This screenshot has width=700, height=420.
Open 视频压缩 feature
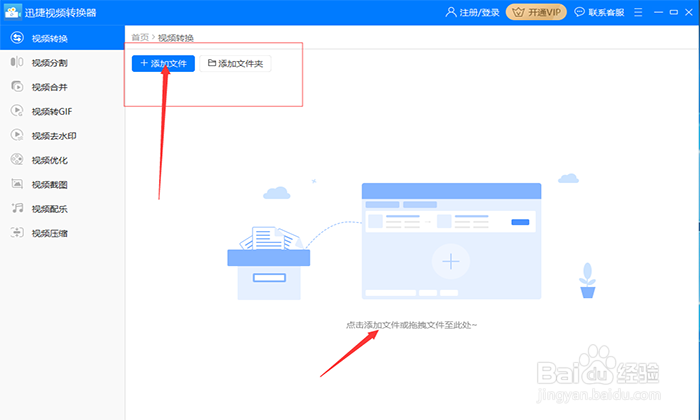[50, 233]
